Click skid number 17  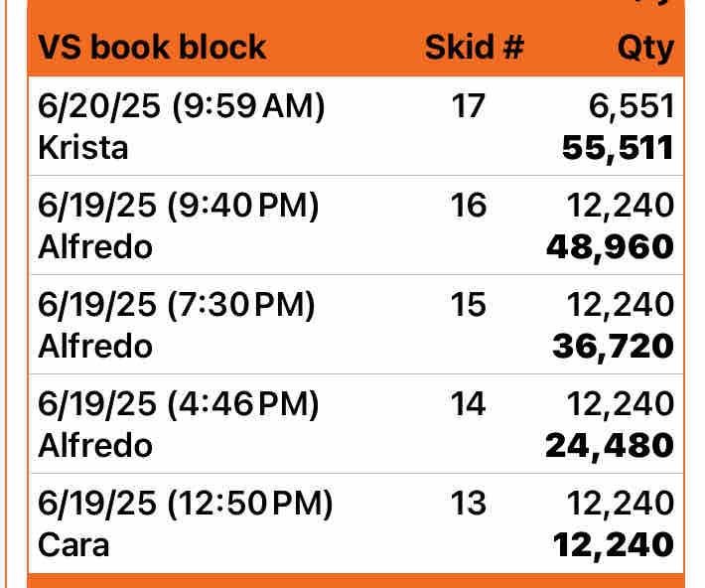click(469, 106)
